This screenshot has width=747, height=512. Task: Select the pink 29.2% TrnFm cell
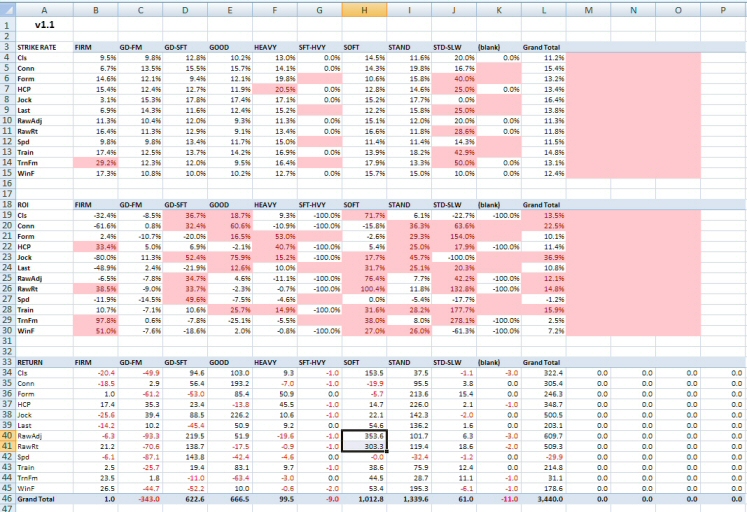pos(97,162)
